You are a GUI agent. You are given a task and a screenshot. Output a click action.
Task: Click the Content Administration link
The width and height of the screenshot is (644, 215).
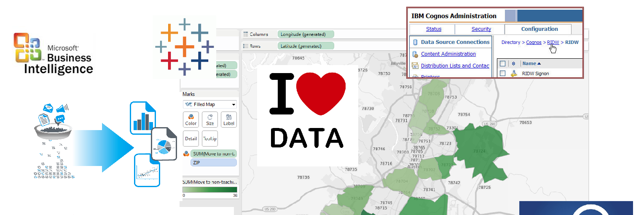pyautogui.click(x=448, y=54)
